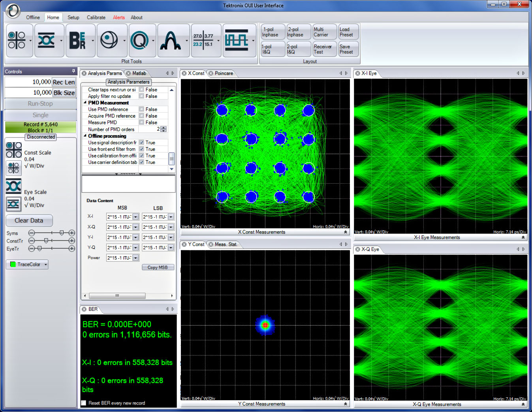This screenshot has width=532, height=412.
Task: Click the measurement statistics table icon
Action: click(203, 40)
